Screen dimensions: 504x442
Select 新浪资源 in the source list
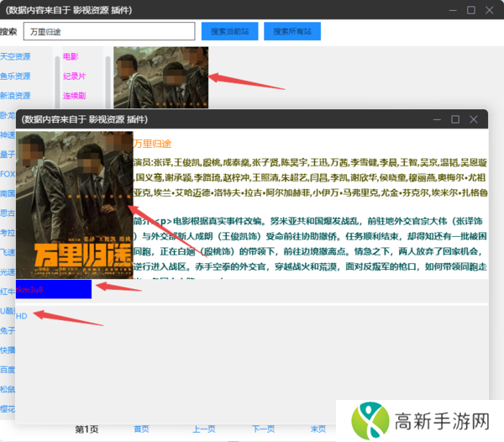click(x=15, y=96)
